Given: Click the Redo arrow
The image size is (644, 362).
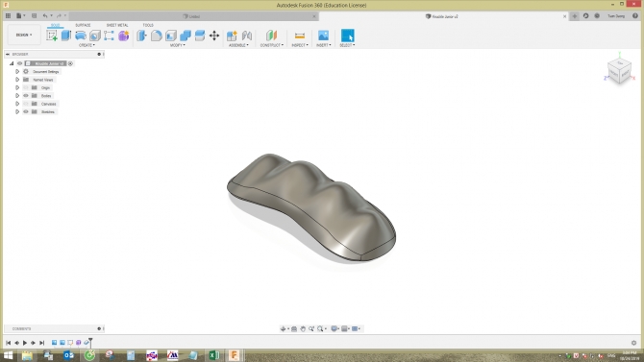Looking at the screenshot, I should (59, 16).
